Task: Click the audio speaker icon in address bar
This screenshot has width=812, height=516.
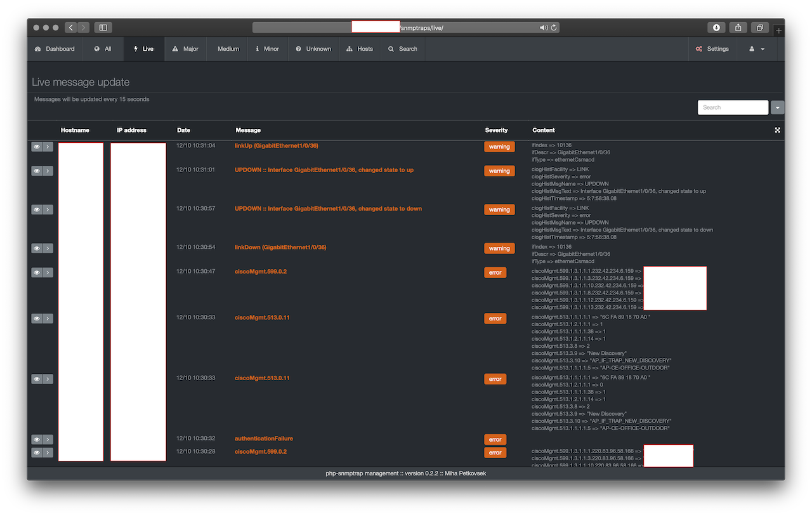Action: [x=544, y=28]
